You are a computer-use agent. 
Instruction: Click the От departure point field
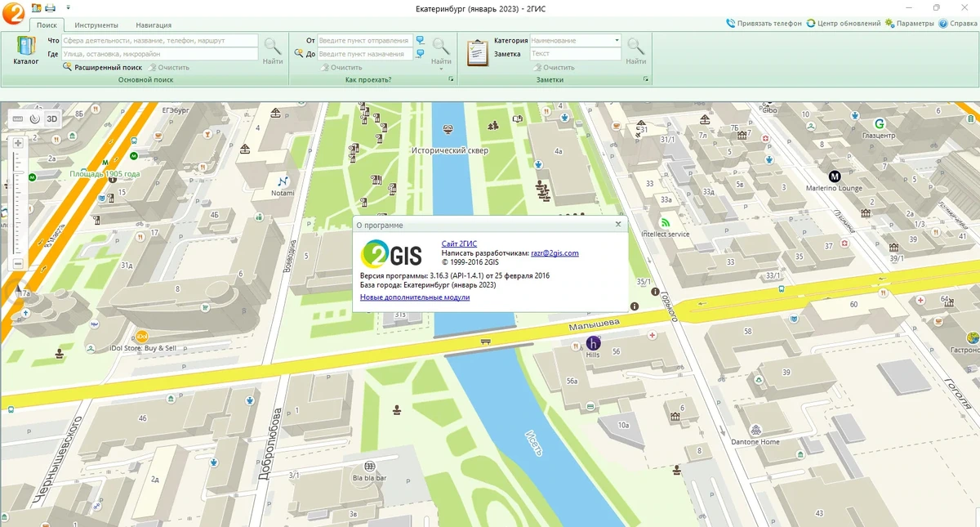coord(364,40)
